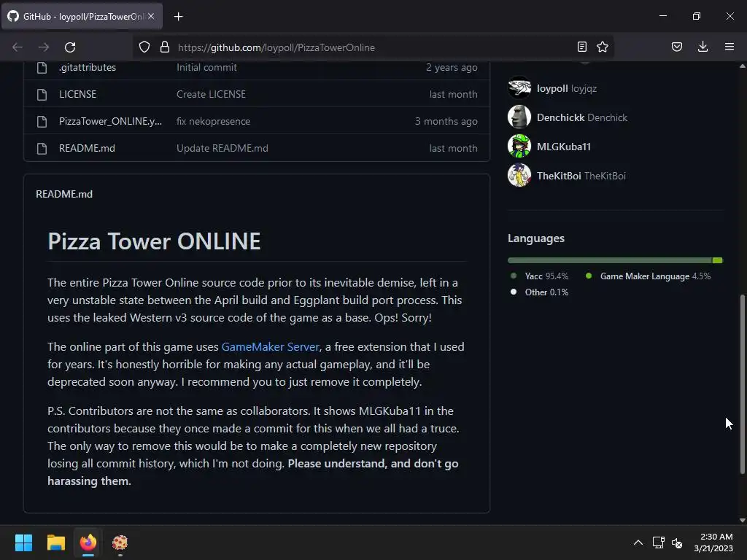Click the '2 years ago' timestamp
This screenshot has width=747, height=560.
(451, 67)
